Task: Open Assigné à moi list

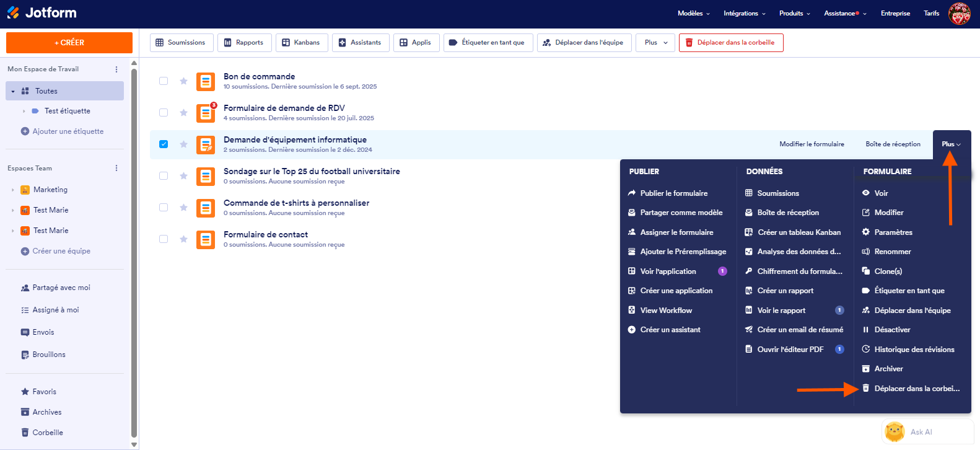Action: [x=50, y=310]
